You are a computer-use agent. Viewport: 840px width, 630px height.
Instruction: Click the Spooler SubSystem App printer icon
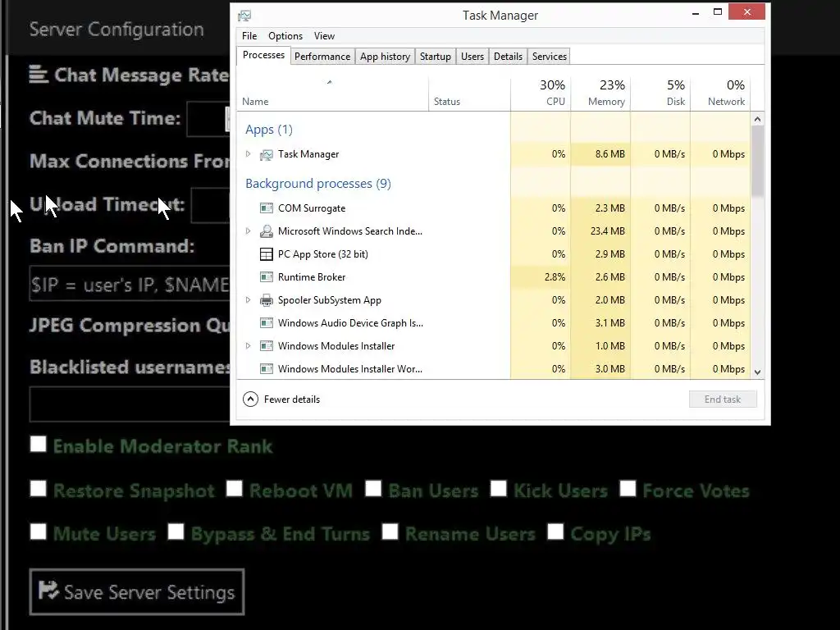[x=267, y=300]
